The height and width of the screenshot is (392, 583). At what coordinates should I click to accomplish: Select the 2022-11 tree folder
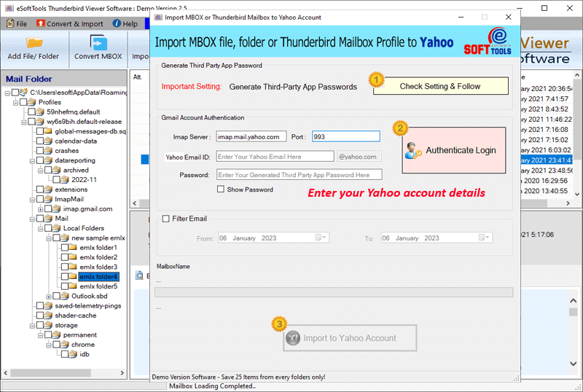(x=84, y=180)
